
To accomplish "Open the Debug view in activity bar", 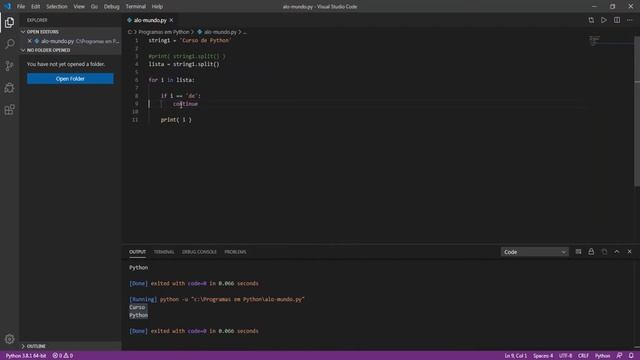I will point(9,88).
